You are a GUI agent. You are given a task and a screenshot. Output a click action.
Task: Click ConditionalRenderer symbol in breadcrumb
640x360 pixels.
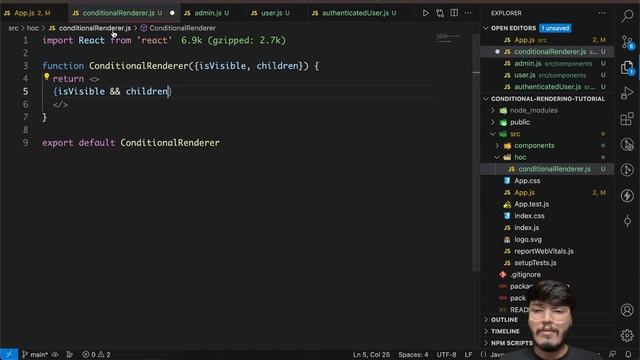[x=178, y=28]
